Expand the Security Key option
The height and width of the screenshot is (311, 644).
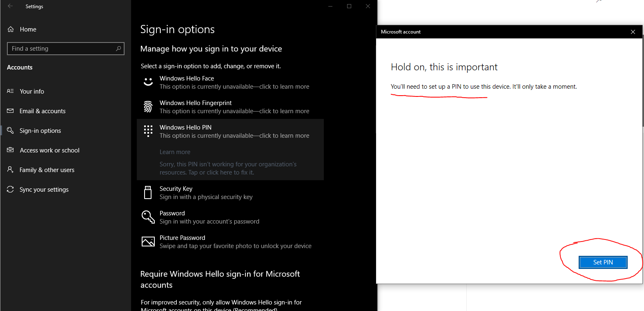(x=230, y=192)
